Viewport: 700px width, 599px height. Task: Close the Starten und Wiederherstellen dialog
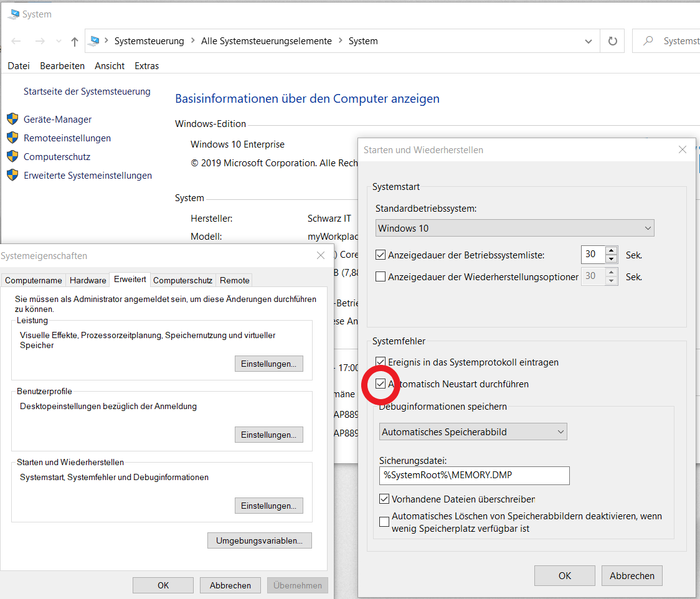click(x=682, y=149)
